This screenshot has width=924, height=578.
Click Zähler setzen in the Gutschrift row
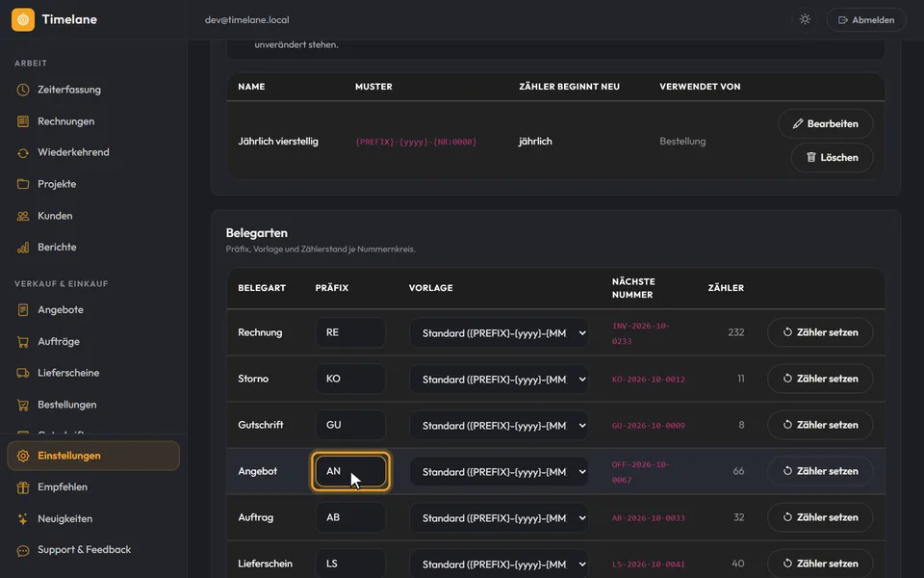[820, 425]
